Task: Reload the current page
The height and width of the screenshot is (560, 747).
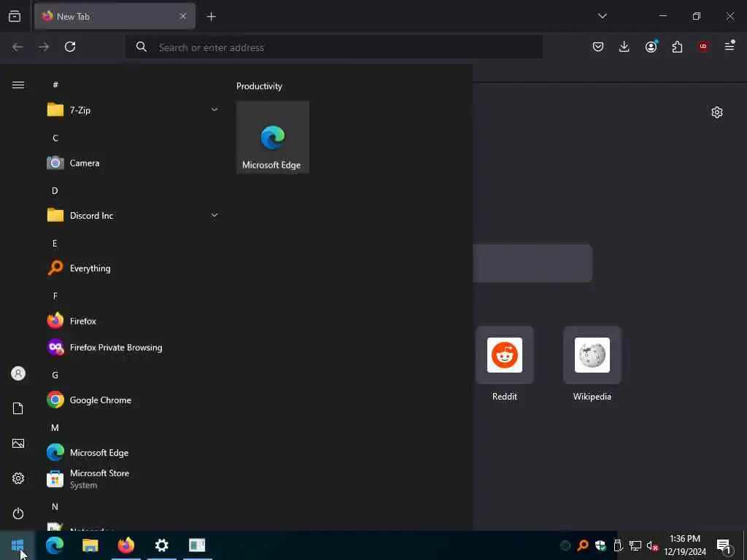Action: point(70,47)
